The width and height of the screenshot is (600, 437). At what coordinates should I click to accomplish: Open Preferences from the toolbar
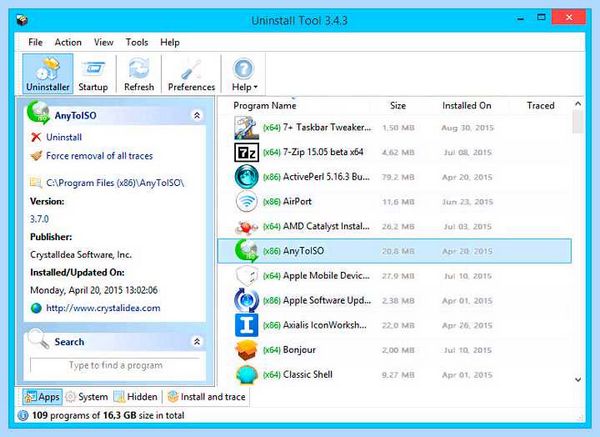191,74
